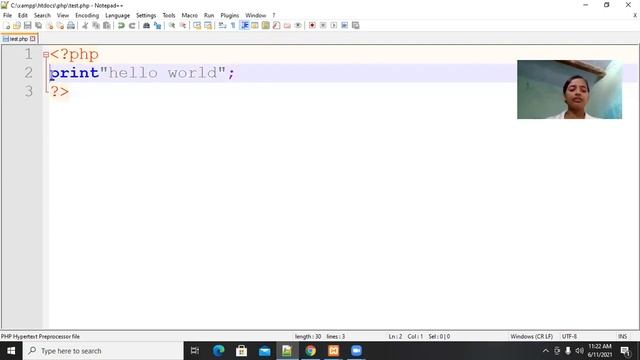Viewport: 640px width, 360px height.
Task: Click the Close All toolbar icon
Action: [x=60, y=25]
